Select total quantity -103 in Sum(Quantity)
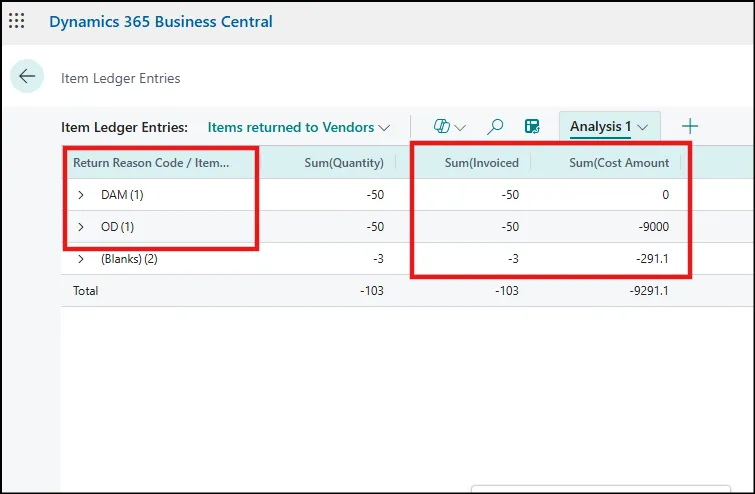The height and width of the screenshot is (494, 755). click(372, 291)
